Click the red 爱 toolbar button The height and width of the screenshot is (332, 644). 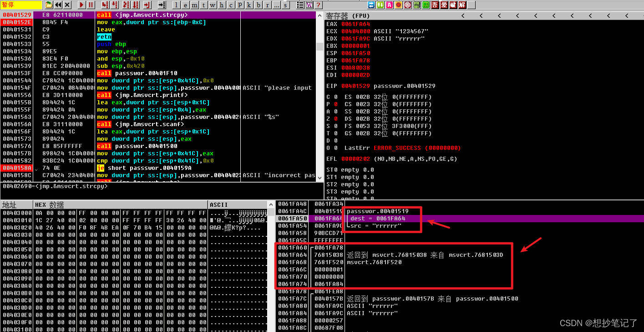[x=444, y=5]
